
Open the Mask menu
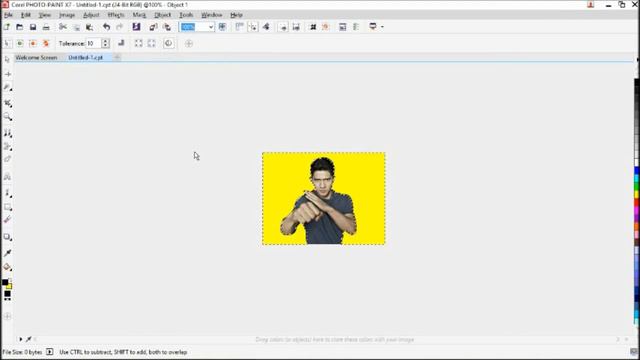[x=139, y=15]
